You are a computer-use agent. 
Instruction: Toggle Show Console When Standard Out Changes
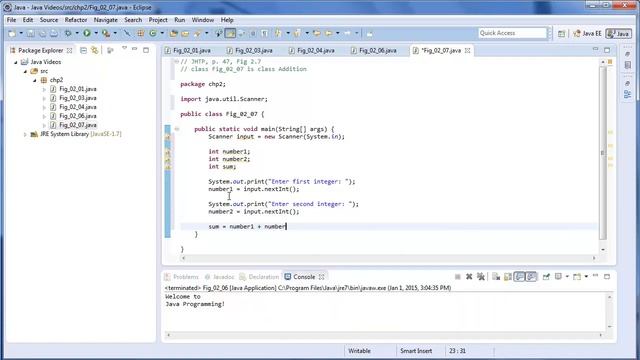pyautogui.click(x=519, y=277)
